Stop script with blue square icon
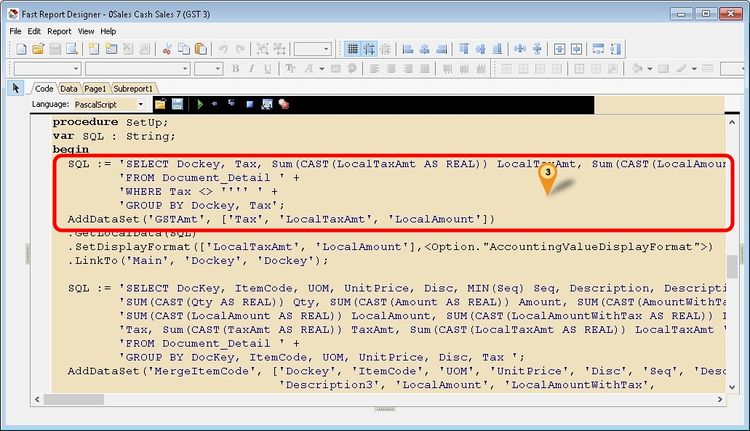Screen dimensions: 750x431 (x=249, y=104)
